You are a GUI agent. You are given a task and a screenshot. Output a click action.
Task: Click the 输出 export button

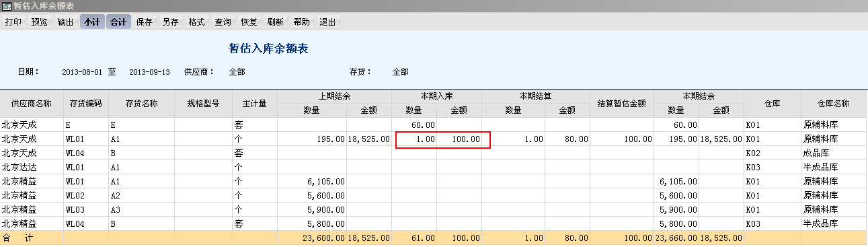pos(66,22)
